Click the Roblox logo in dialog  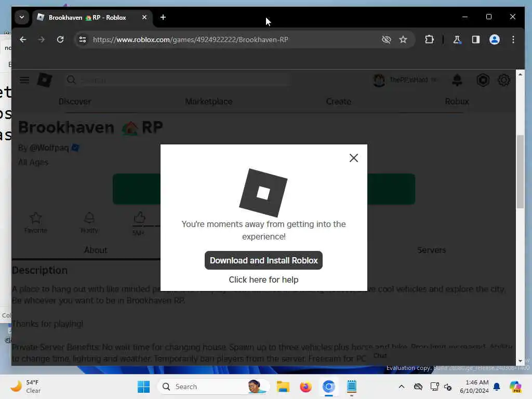[x=263, y=193]
